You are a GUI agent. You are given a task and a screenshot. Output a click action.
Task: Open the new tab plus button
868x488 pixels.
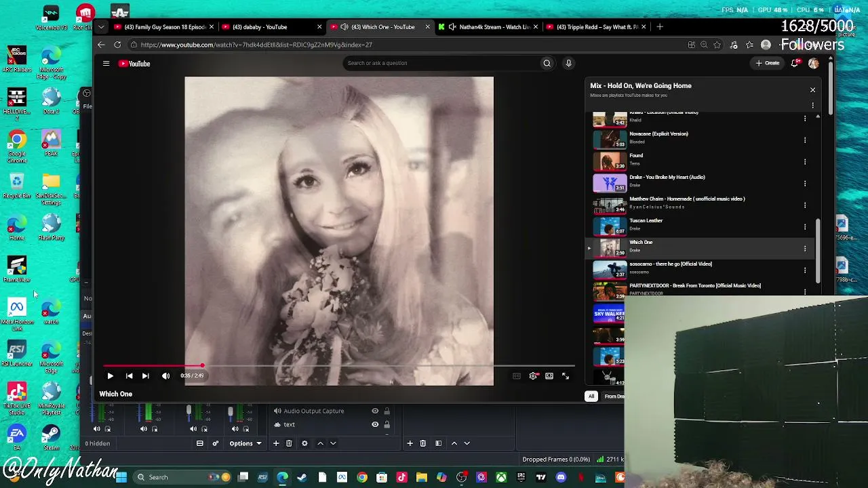(660, 27)
